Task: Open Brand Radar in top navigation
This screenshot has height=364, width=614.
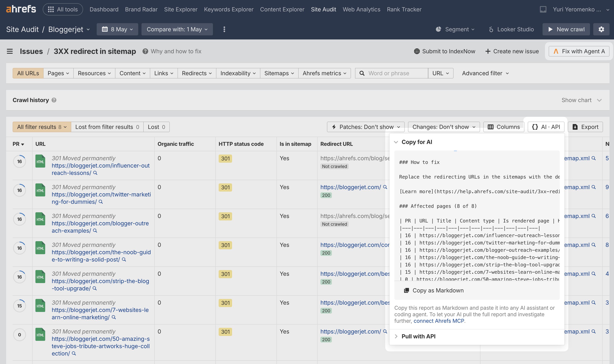Action: tap(141, 9)
